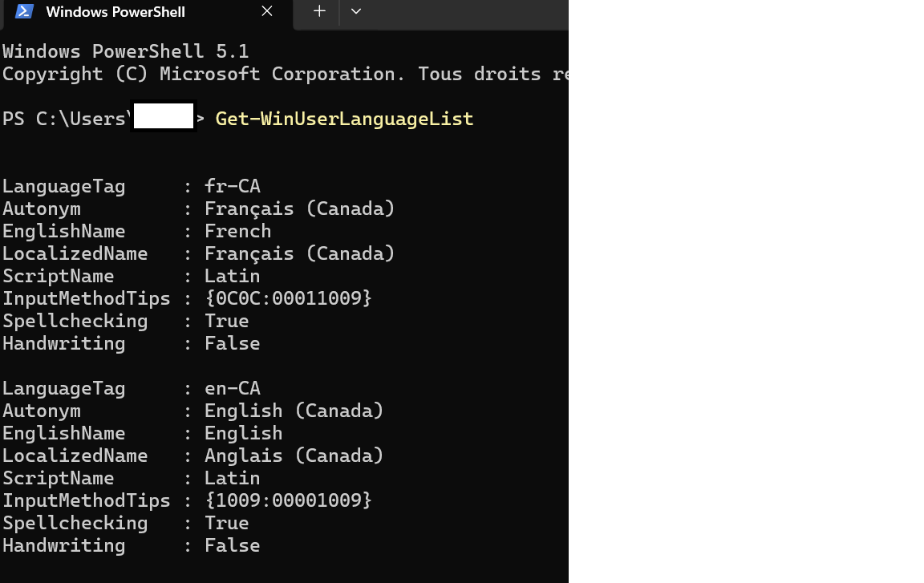Click the {1009:00001009} input method value
924x583 pixels.
click(288, 500)
